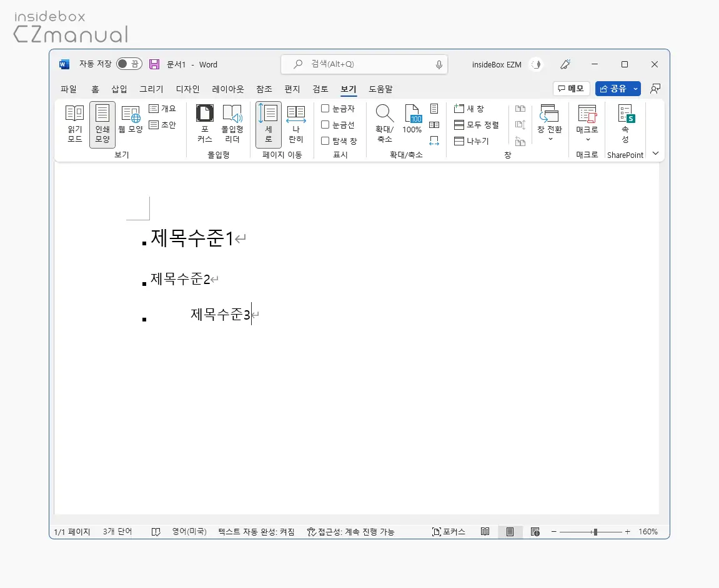
Task: Click zoom in plus button
Action: point(627,532)
